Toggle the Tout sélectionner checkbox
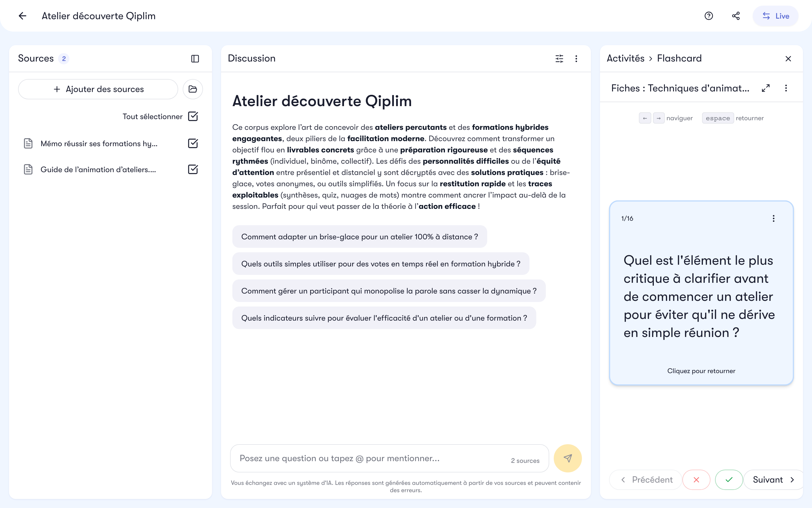The height and width of the screenshot is (508, 812). [x=193, y=116]
